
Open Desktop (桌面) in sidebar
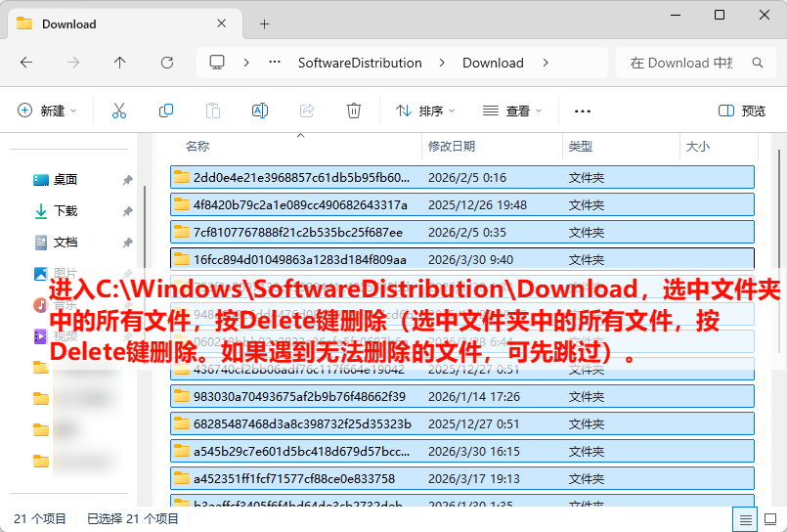[x=65, y=180]
